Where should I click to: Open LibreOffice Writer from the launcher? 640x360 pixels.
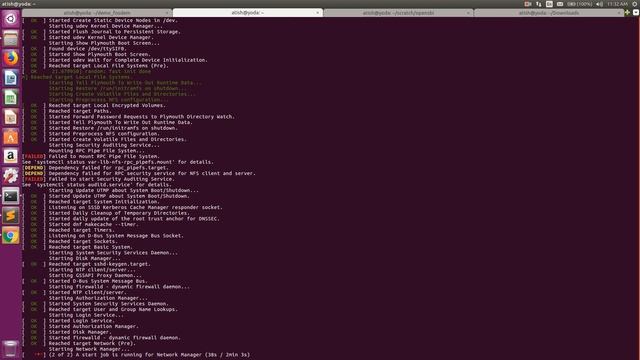[11, 78]
